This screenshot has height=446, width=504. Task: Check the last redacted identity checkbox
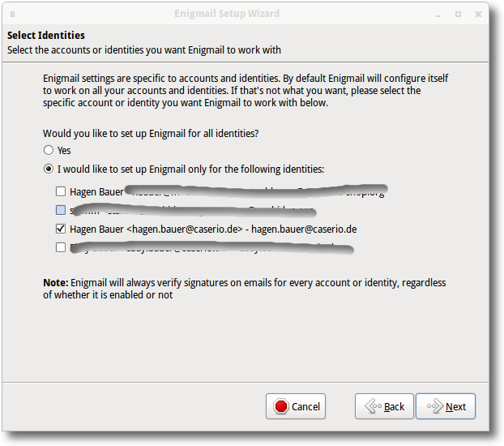61,247
